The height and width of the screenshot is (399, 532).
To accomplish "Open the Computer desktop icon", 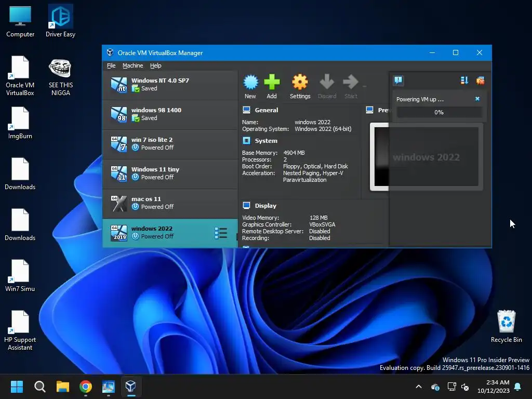I will coord(20,21).
